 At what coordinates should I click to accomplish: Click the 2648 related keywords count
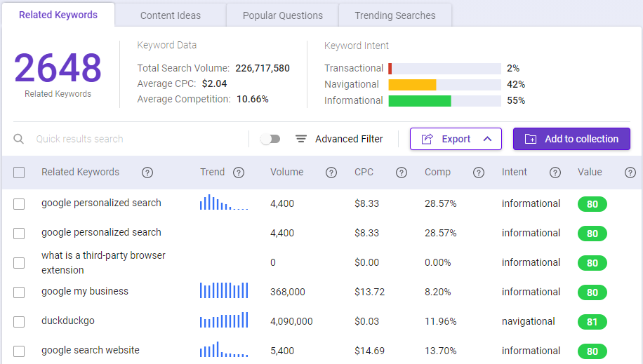tap(58, 68)
